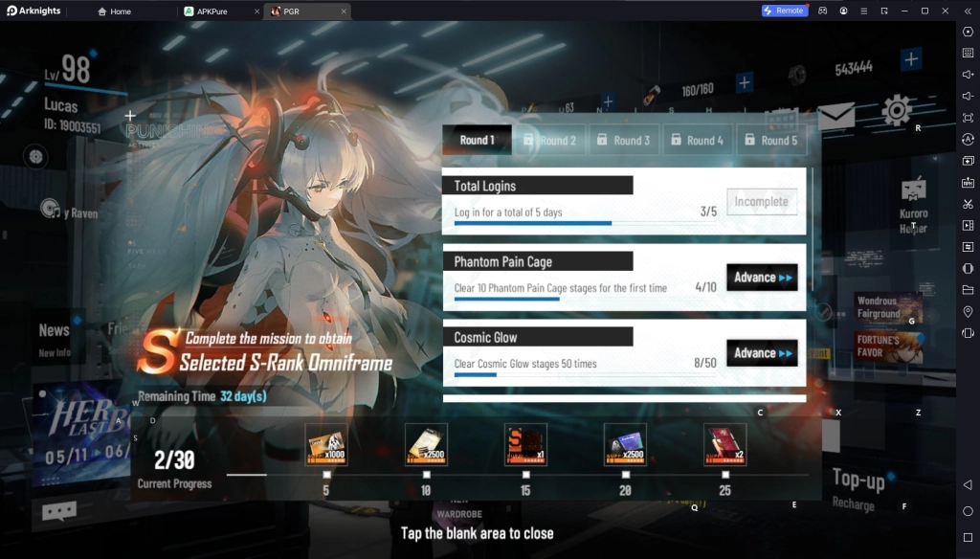Click the blue Remote button

point(785,11)
